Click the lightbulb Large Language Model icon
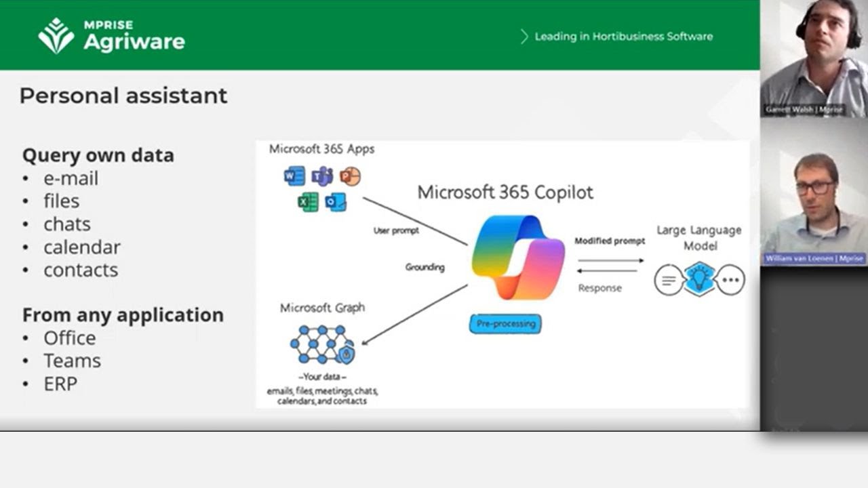Screen dimensions: 868x488 coord(699,279)
